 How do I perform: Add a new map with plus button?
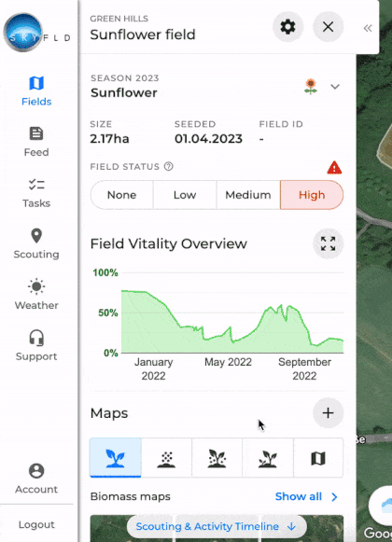[328, 413]
